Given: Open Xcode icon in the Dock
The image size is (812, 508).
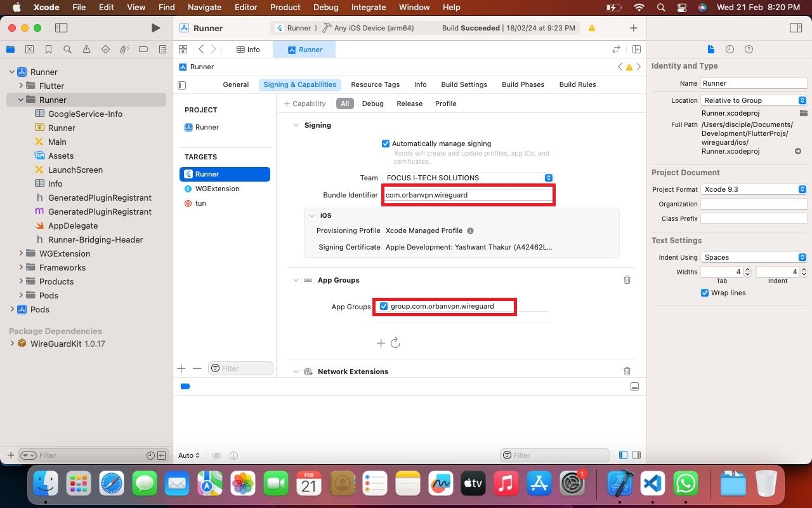Looking at the screenshot, I should 618,484.
